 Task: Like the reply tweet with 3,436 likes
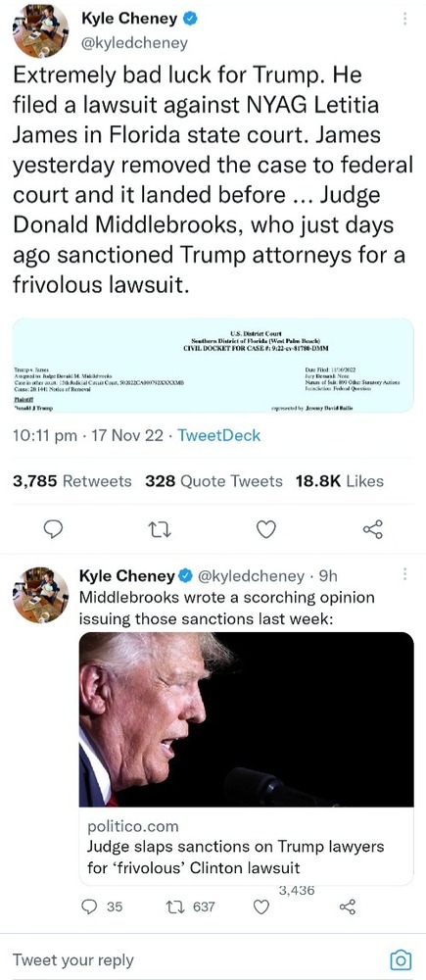point(263,906)
